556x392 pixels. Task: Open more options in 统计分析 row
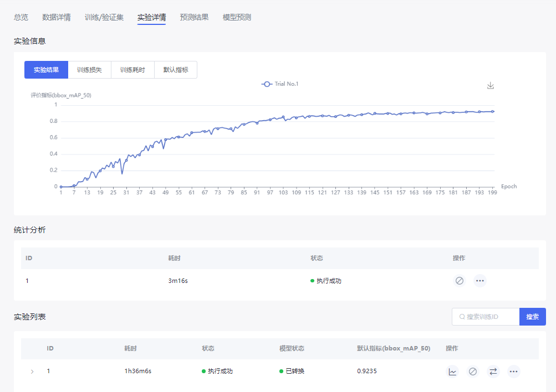click(x=480, y=281)
